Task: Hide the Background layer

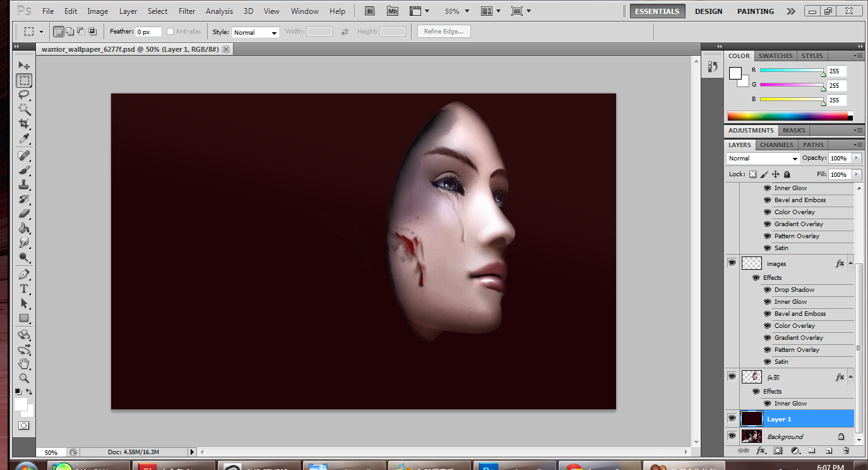Action: click(732, 436)
